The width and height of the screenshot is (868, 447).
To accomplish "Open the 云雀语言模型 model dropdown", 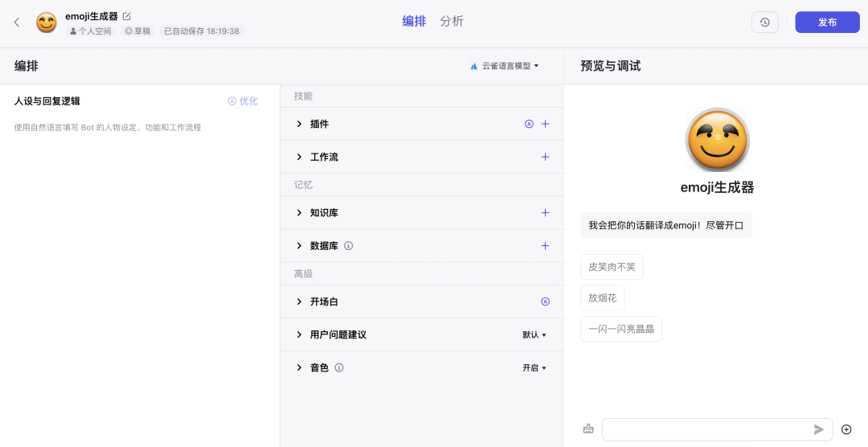I will 504,66.
